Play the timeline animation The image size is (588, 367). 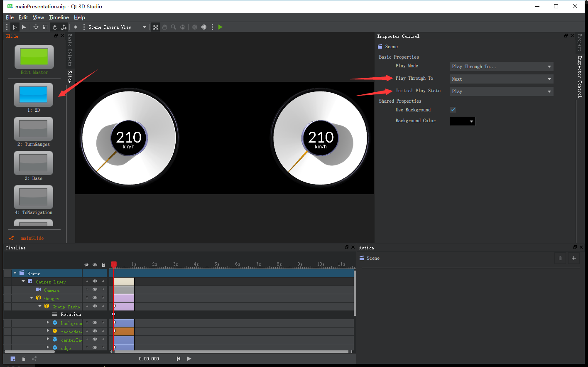point(189,359)
